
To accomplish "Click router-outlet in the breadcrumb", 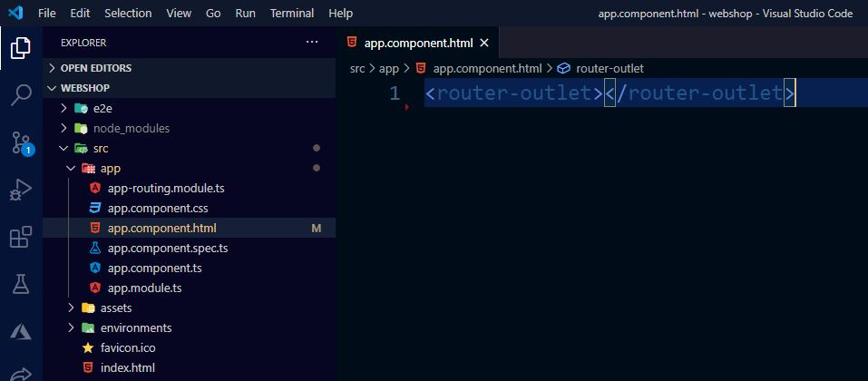I will (610, 68).
